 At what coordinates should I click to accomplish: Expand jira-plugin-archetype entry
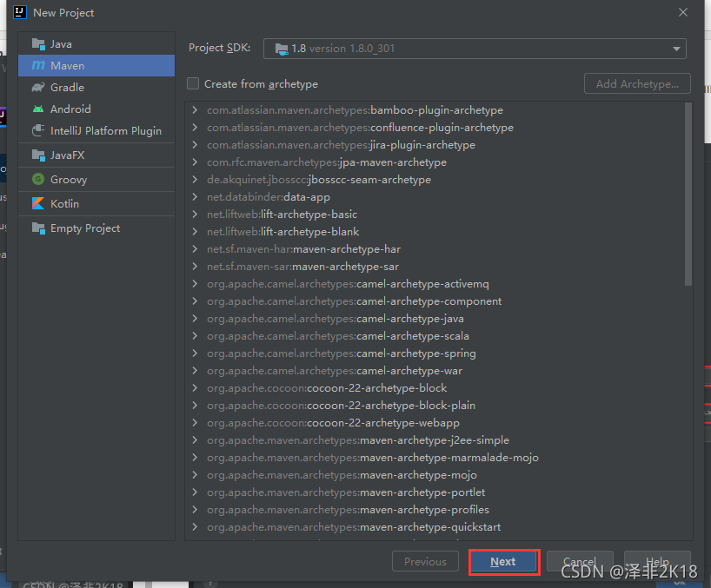[195, 144]
